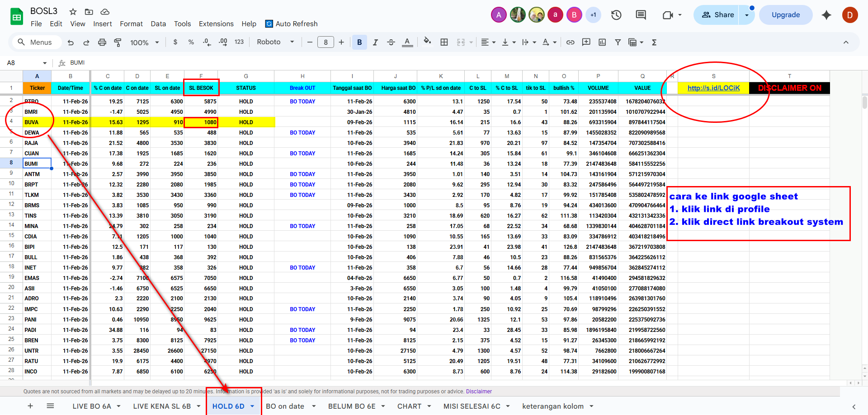Toggle italic formatting
Image resolution: width=868 pixels, height=415 pixels.
pyautogui.click(x=375, y=42)
